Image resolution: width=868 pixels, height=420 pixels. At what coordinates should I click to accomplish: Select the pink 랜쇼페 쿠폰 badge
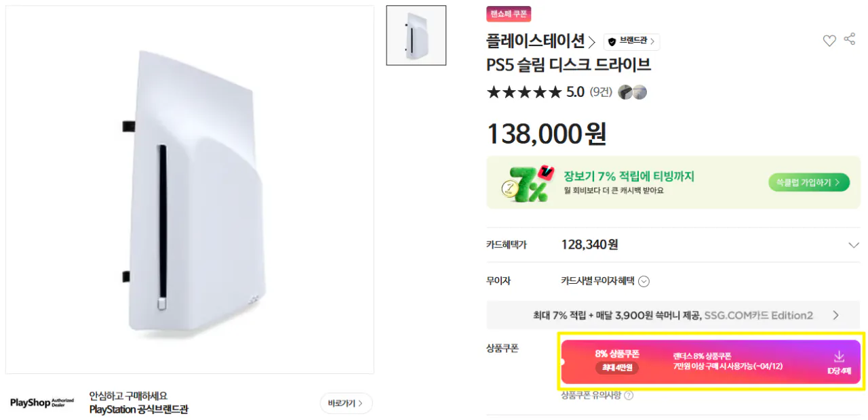[x=508, y=14]
